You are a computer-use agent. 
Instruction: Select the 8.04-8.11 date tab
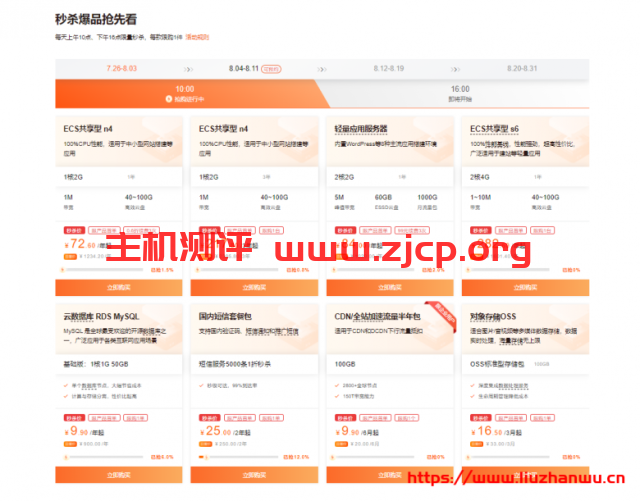click(x=244, y=68)
